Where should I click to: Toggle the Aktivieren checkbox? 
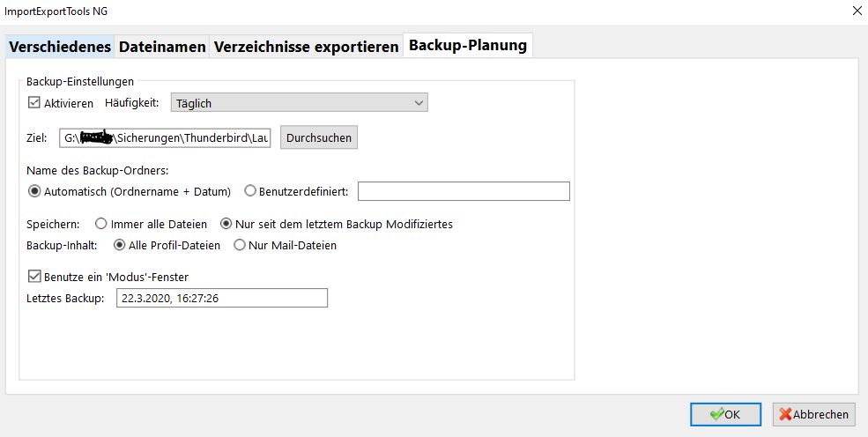click(34, 103)
